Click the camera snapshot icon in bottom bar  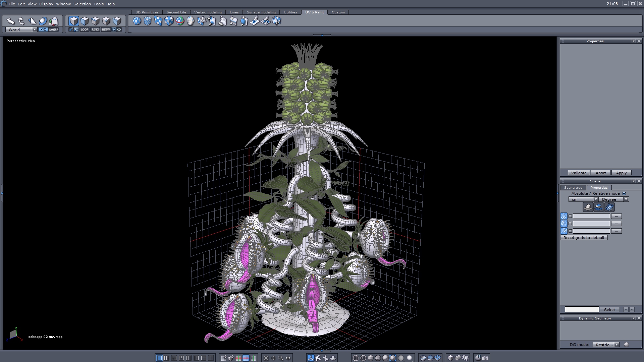coord(485,358)
